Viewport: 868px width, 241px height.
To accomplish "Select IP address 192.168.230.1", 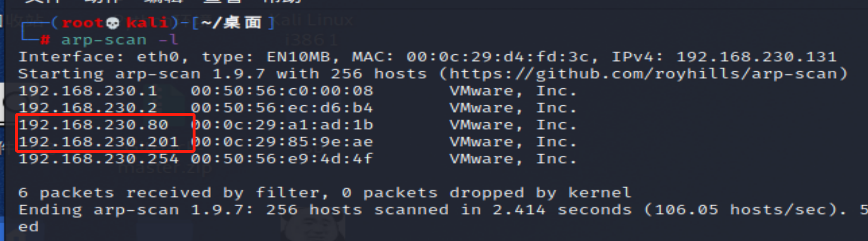I will tap(88, 91).
